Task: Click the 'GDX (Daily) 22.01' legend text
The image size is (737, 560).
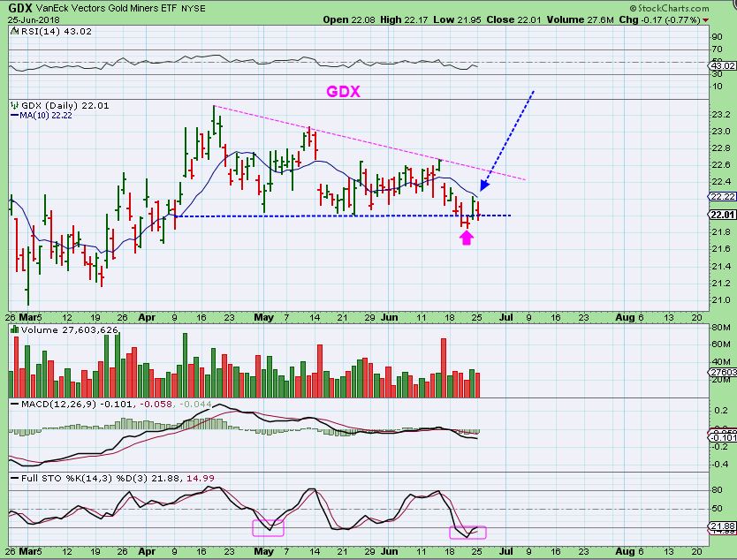Action: [65, 106]
